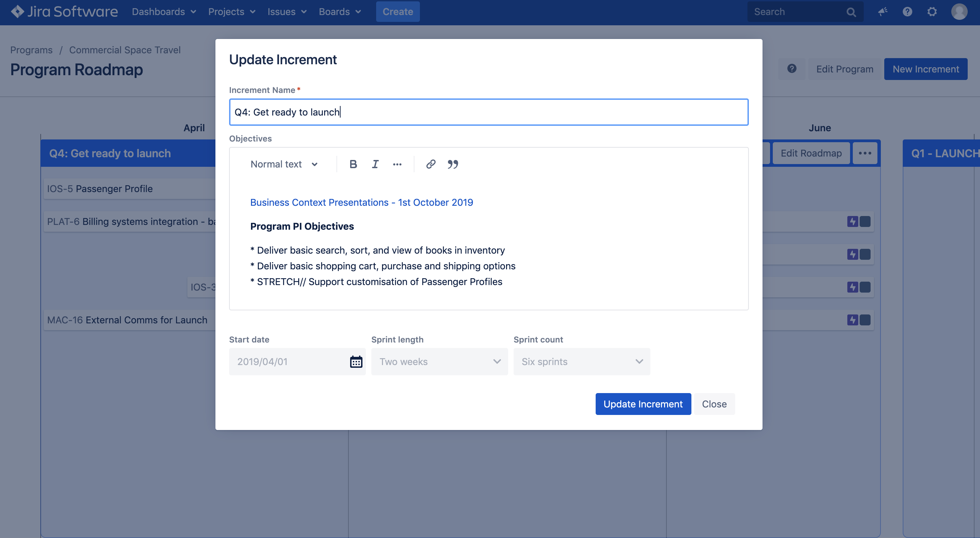Open the Boards menu
The height and width of the screenshot is (538, 980).
pyautogui.click(x=339, y=12)
